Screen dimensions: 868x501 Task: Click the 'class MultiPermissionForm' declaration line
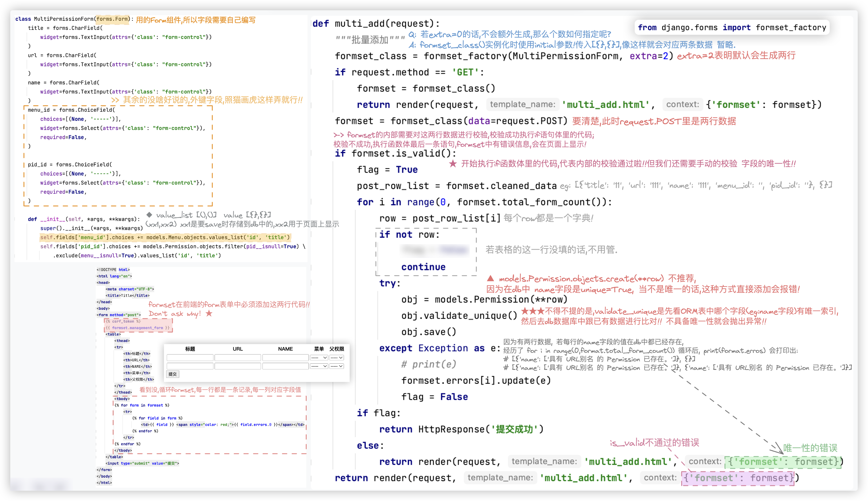click(x=74, y=19)
